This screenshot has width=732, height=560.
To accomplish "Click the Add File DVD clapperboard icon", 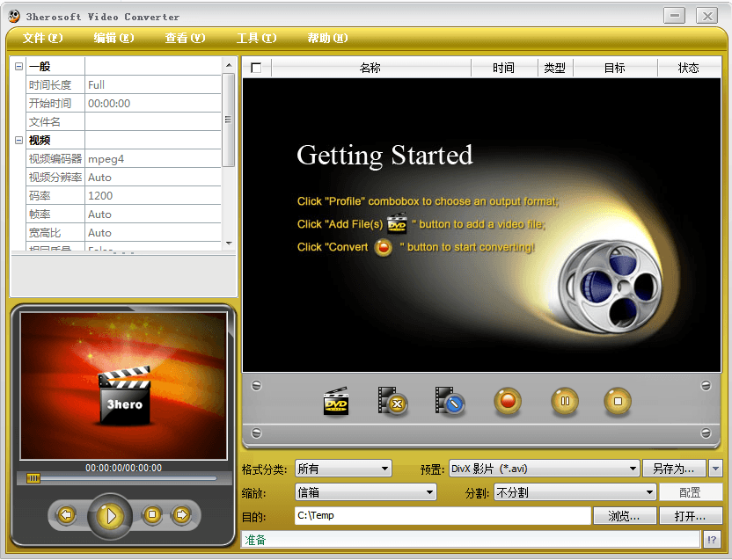I will tap(336, 402).
